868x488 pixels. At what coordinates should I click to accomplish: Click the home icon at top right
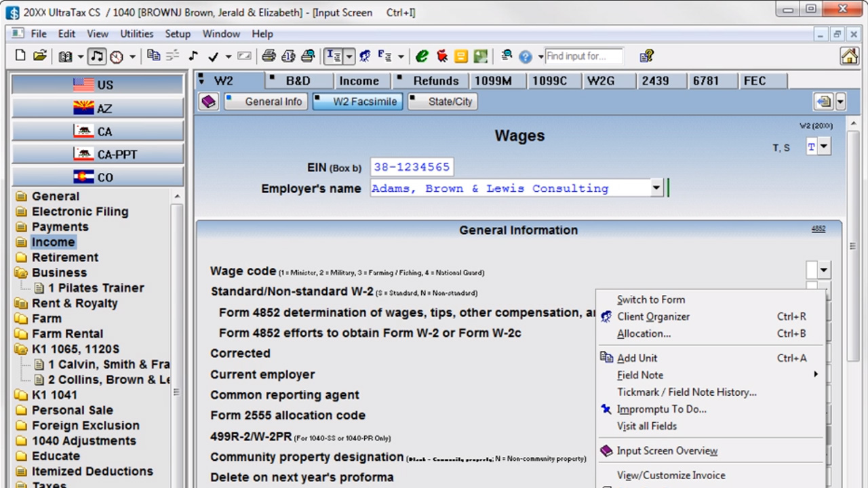pyautogui.click(x=849, y=56)
